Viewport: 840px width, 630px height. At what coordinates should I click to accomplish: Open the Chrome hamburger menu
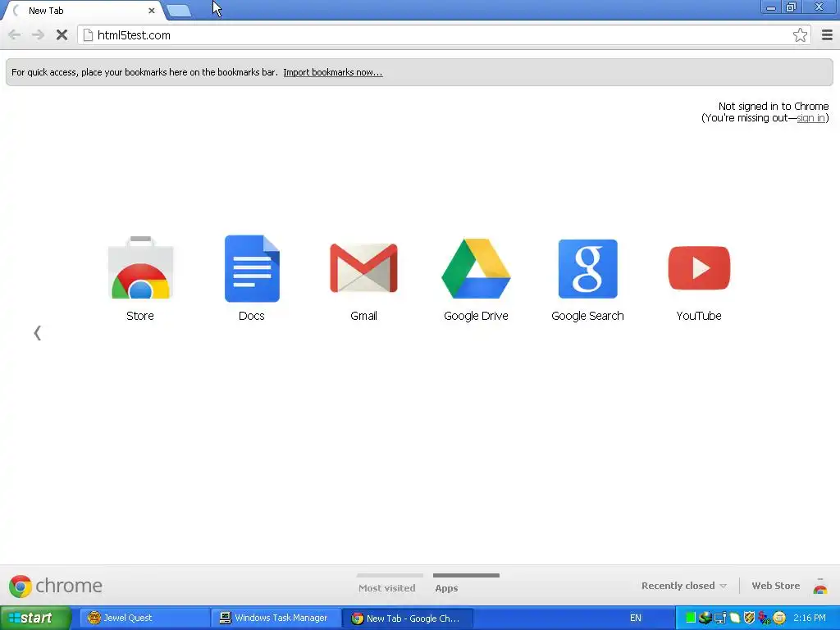(x=827, y=35)
